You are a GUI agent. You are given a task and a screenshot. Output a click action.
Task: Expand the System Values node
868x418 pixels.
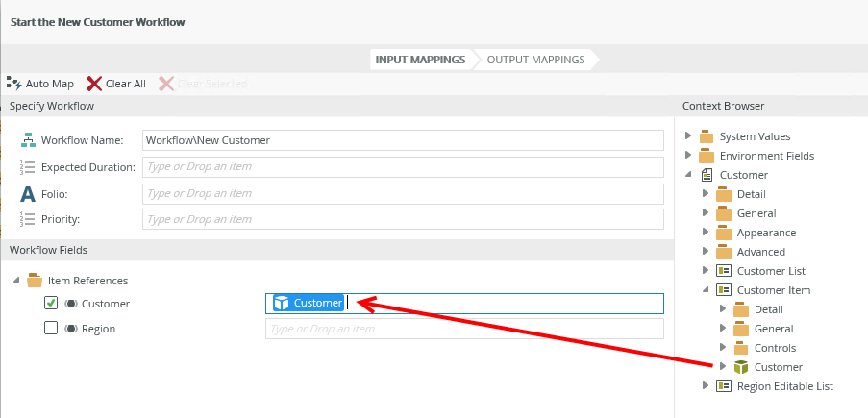688,135
